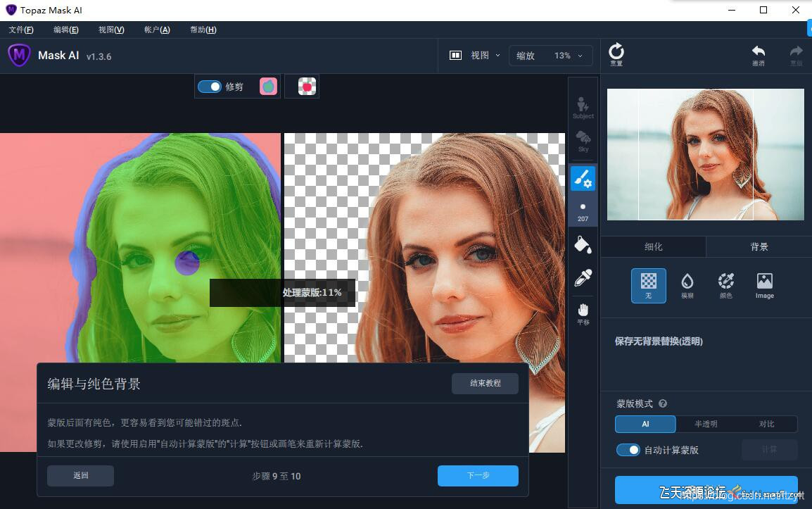The image size is (812, 509).
Task: Open the Brush tool settings
Action: click(x=583, y=178)
